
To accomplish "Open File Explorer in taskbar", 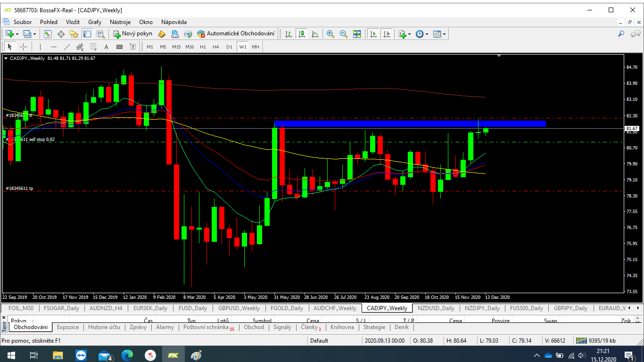I will (58, 355).
